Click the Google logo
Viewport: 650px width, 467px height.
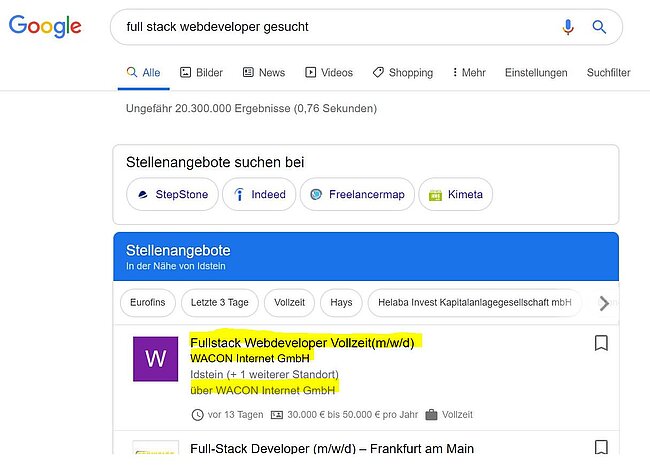tap(45, 27)
